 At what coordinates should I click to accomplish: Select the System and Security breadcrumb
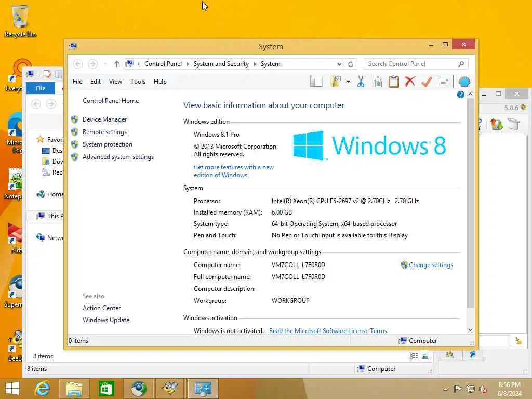[221, 64]
